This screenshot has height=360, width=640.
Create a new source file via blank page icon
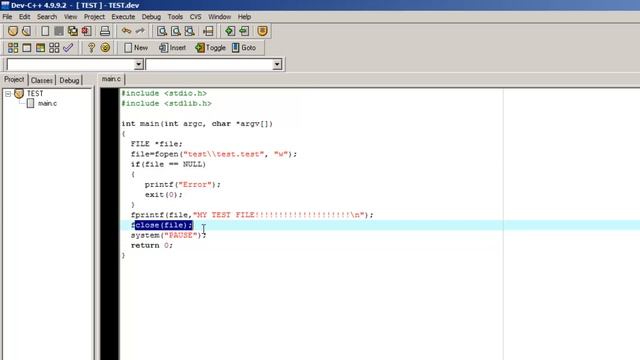tap(45, 31)
